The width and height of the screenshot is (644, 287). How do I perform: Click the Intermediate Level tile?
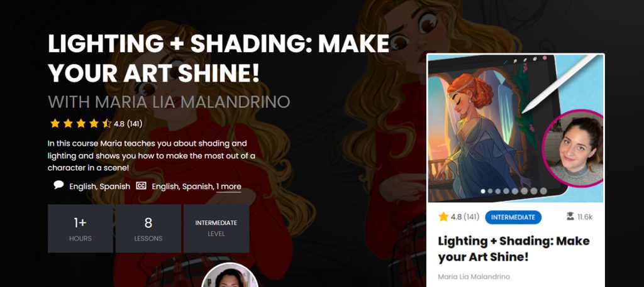pyautogui.click(x=216, y=229)
